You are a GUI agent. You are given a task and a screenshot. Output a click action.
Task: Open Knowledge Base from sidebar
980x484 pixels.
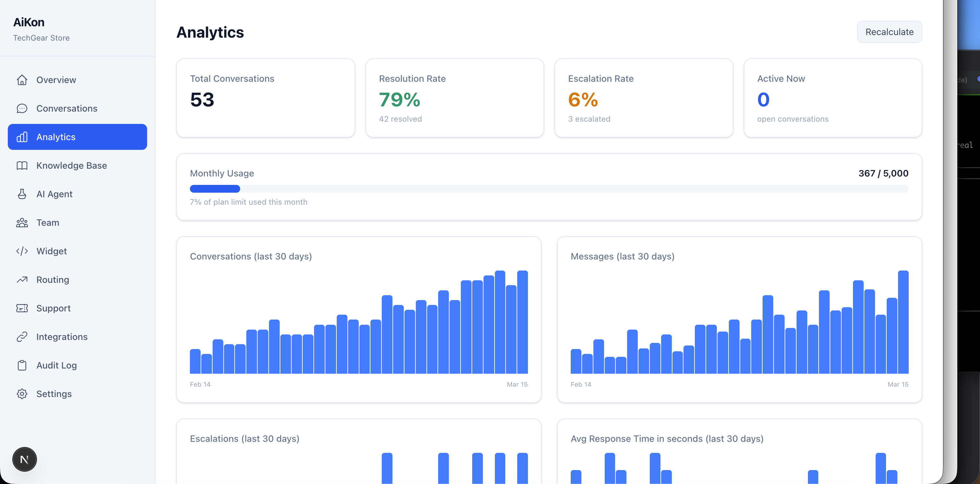point(77,165)
